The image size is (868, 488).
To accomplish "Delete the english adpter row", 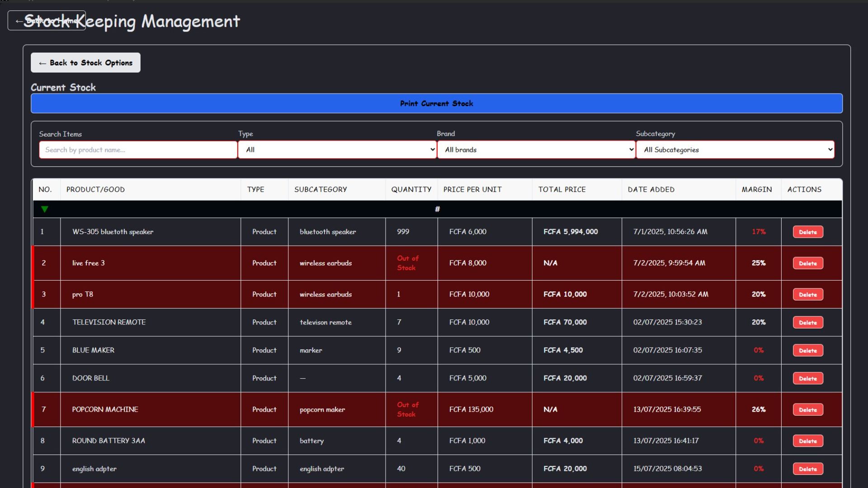I will coord(807,469).
